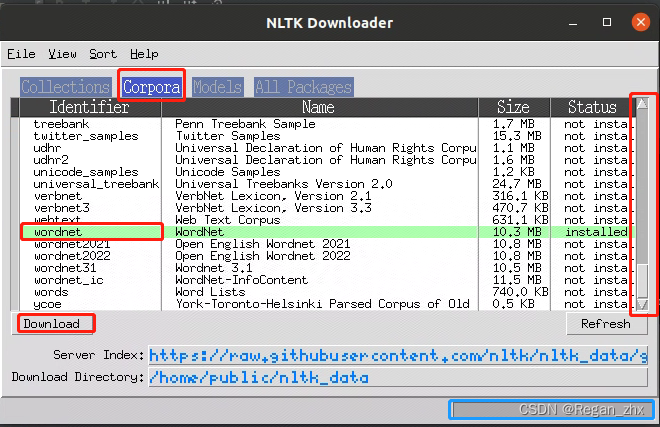Open the File menu
Viewport: 660px width, 427px height.
point(21,54)
